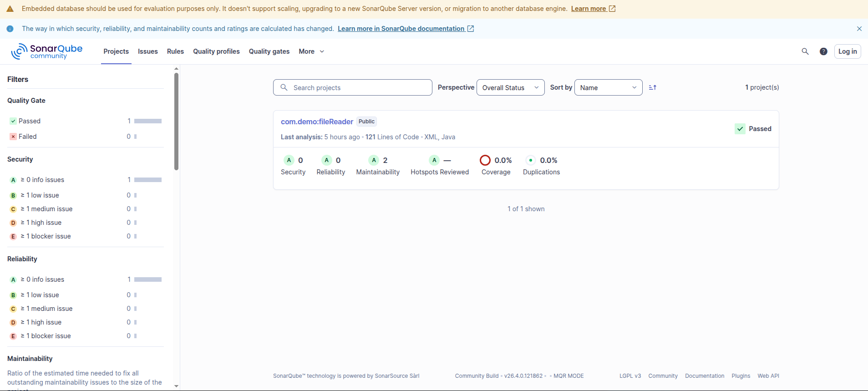Click the sidebar scroll down arrow

176,386
